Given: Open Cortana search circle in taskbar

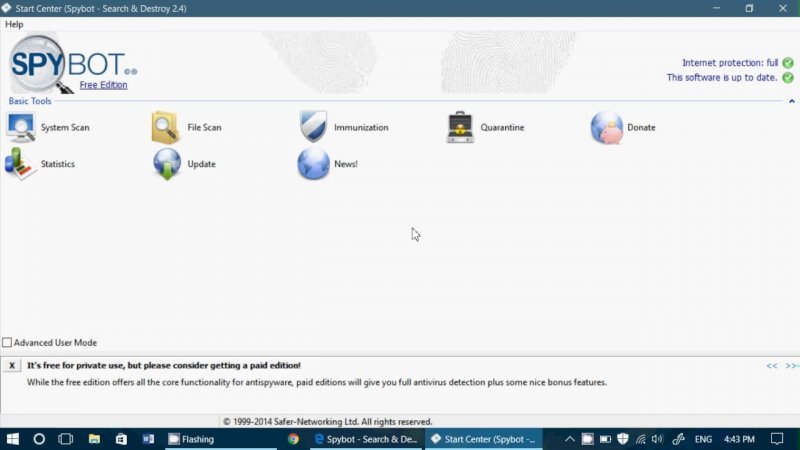Looking at the screenshot, I should (39, 439).
